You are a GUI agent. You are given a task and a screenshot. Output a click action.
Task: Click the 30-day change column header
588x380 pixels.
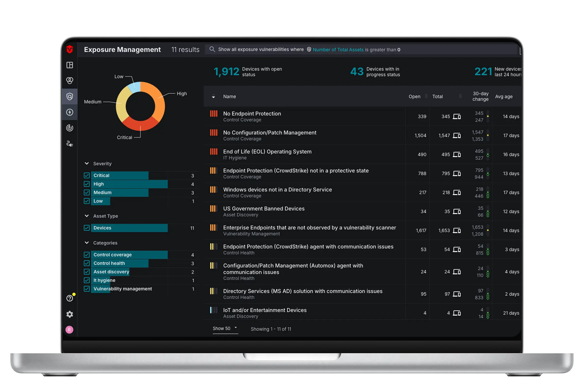(x=480, y=96)
